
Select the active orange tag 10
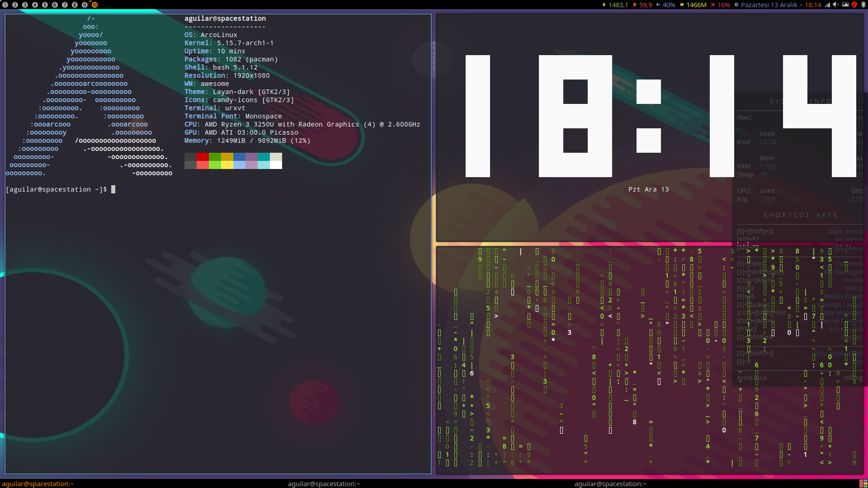[x=94, y=5]
